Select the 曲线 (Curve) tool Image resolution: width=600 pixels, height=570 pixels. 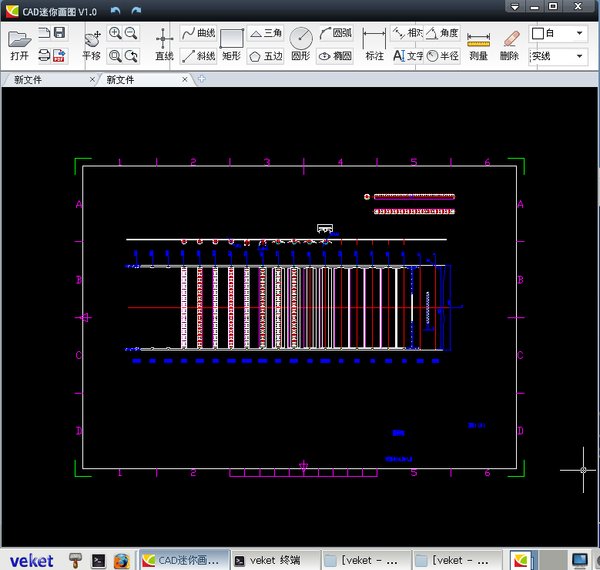[198, 34]
